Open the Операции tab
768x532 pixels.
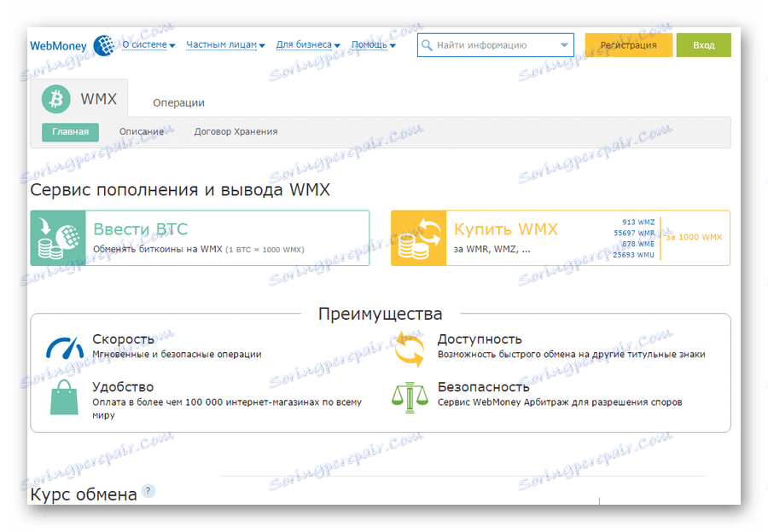tap(178, 103)
